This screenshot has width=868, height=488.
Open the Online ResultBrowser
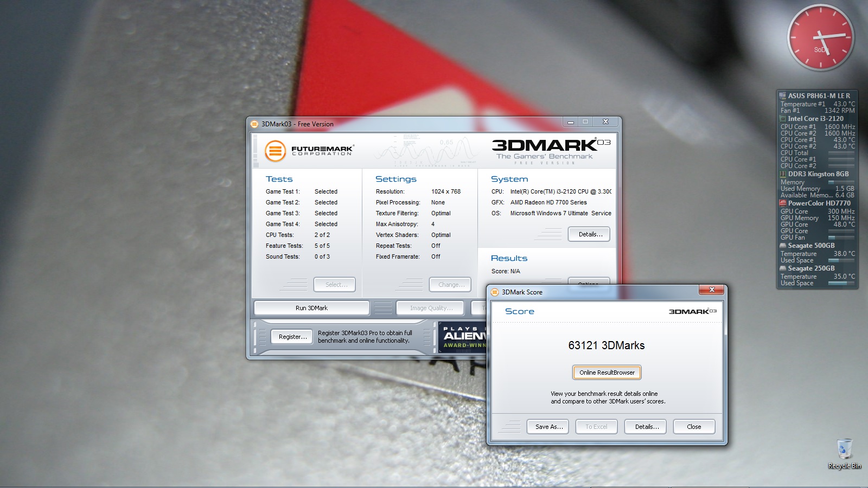tap(607, 373)
